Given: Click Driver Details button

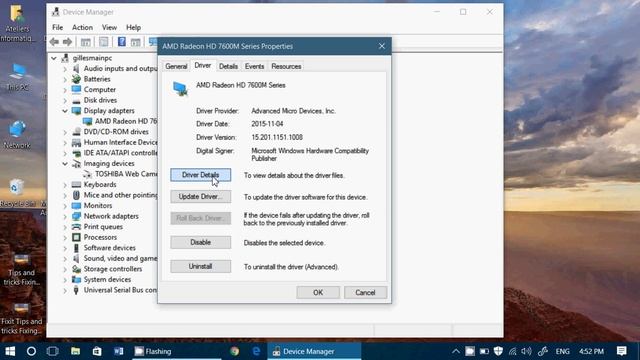Looking at the screenshot, I should pos(200,175).
